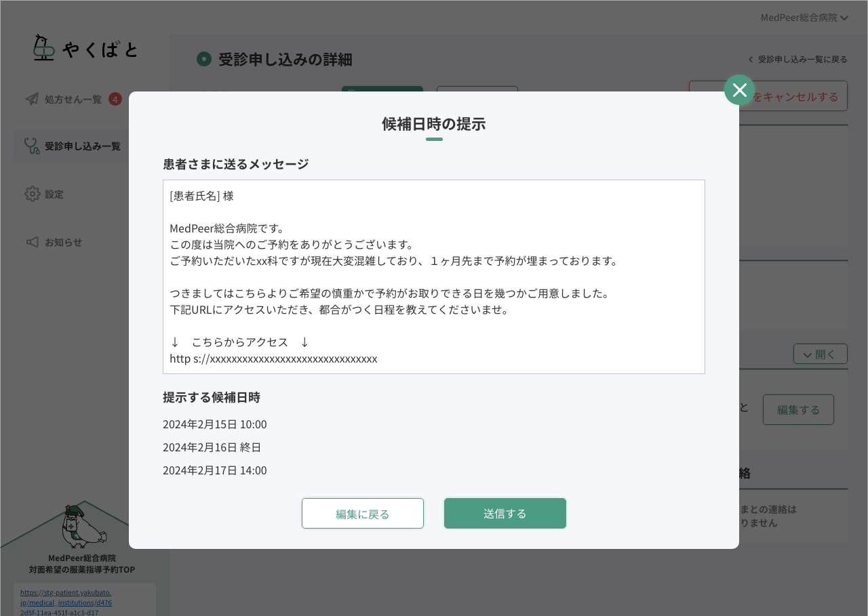Click the 患者さまに送るメッセージ label
Image resolution: width=868 pixels, height=616 pixels.
pos(235,164)
